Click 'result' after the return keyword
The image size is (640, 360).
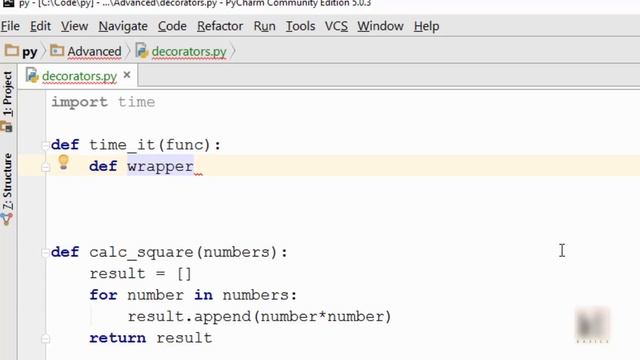[184, 338]
